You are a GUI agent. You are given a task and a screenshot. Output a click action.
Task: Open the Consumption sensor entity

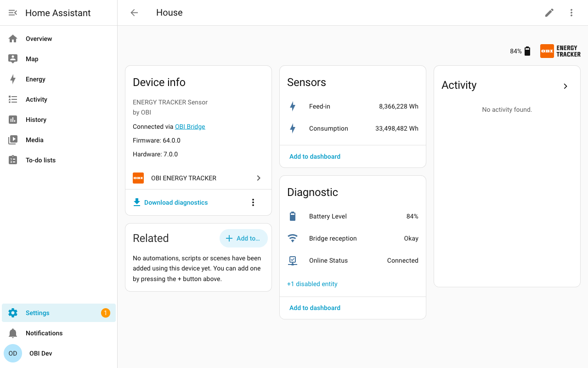point(353,128)
